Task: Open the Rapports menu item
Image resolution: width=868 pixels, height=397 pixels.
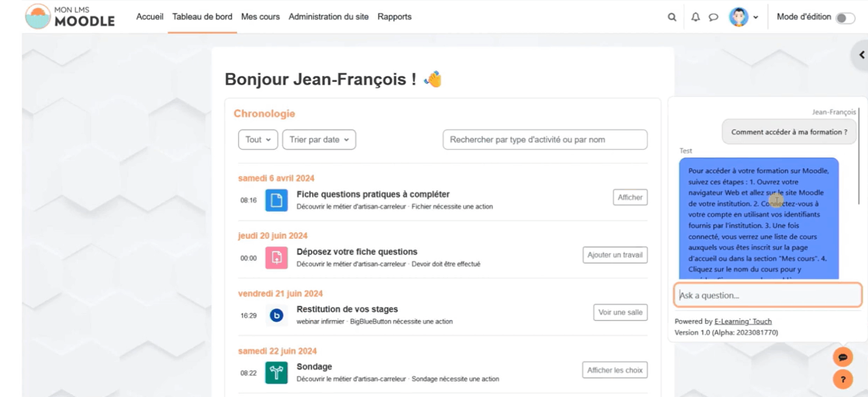Action: tap(394, 17)
